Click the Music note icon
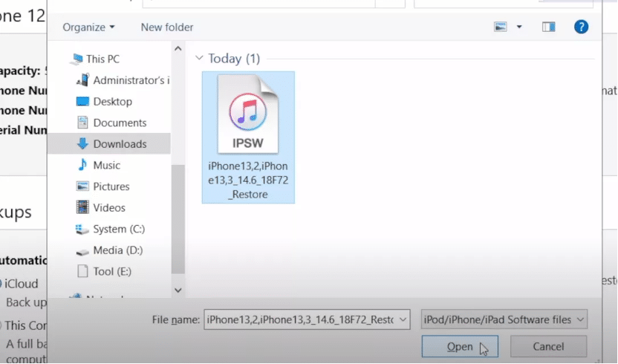The width and height of the screenshot is (618, 364). pyautogui.click(x=82, y=165)
